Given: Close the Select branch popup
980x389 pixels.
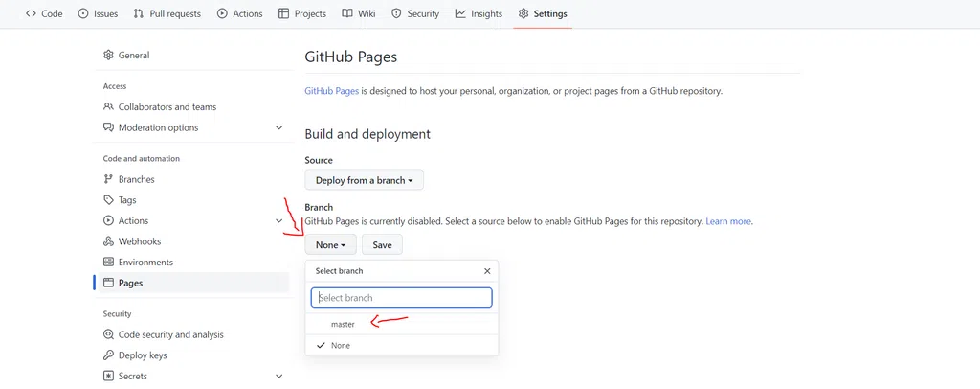Looking at the screenshot, I should click(x=487, y=271).
